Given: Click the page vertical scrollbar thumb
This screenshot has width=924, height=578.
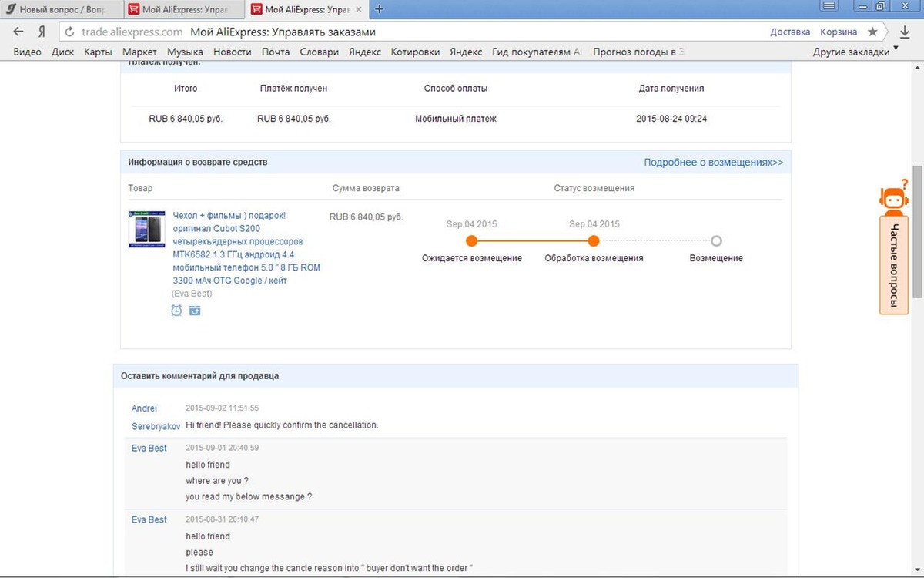Looking at the screenshot, I should coord(917,231).
